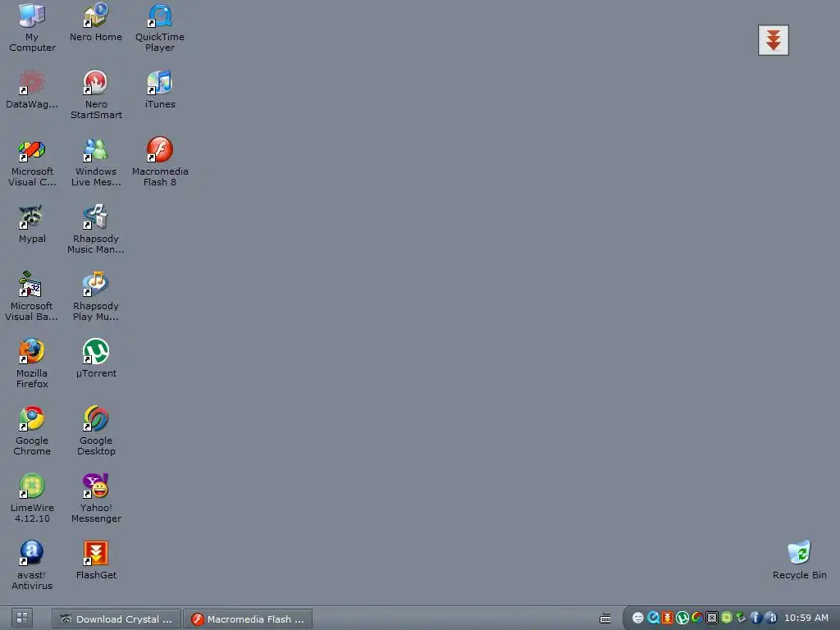
Task: Select the Rhapsody Play Music shortcut
Action: point(96,296)
